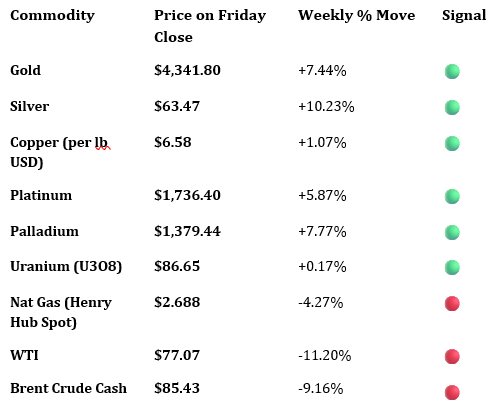Click the green signal dot for Copper
The height and width of the screenshot is (412, 492).
(452, 143)
